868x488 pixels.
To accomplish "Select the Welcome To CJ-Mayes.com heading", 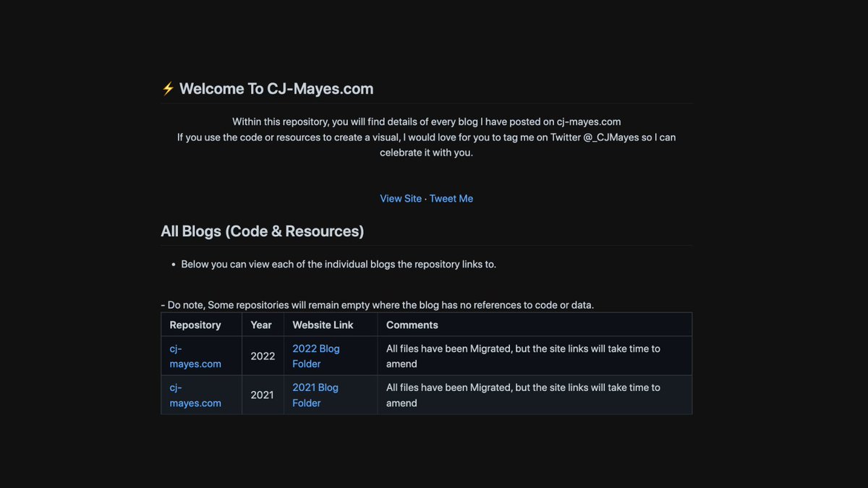I will click(x=276, y=89).
